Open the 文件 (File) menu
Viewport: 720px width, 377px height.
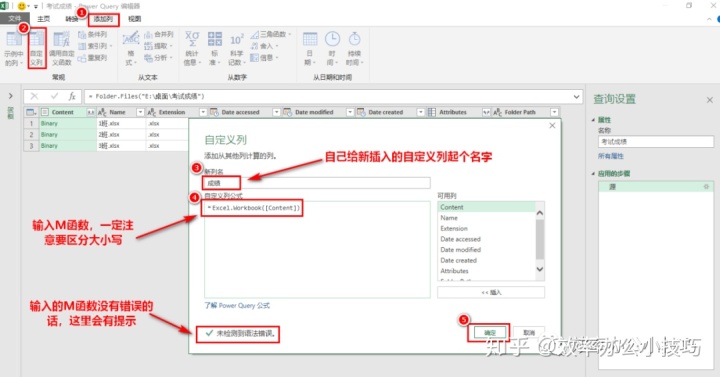pos(15,19)
